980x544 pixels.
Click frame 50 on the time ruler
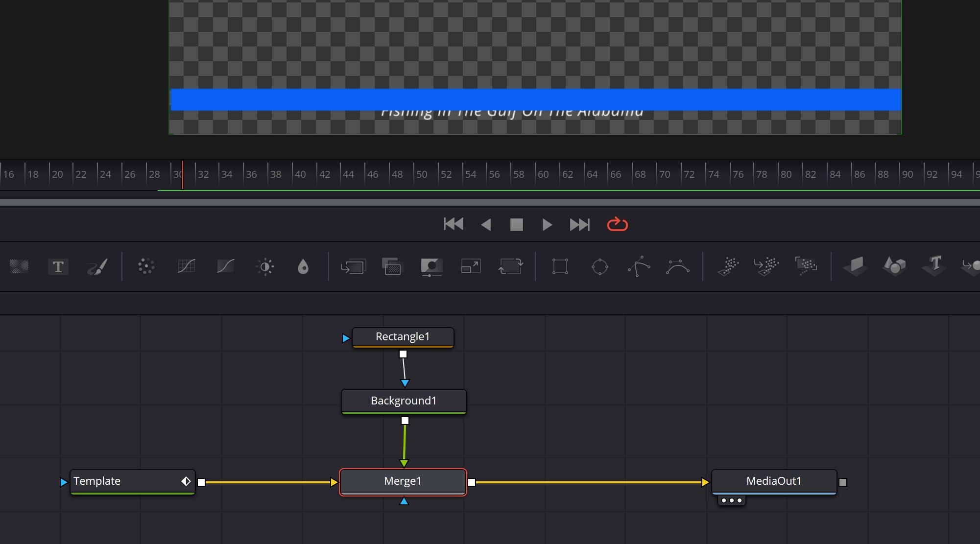[x=422, y=174]
